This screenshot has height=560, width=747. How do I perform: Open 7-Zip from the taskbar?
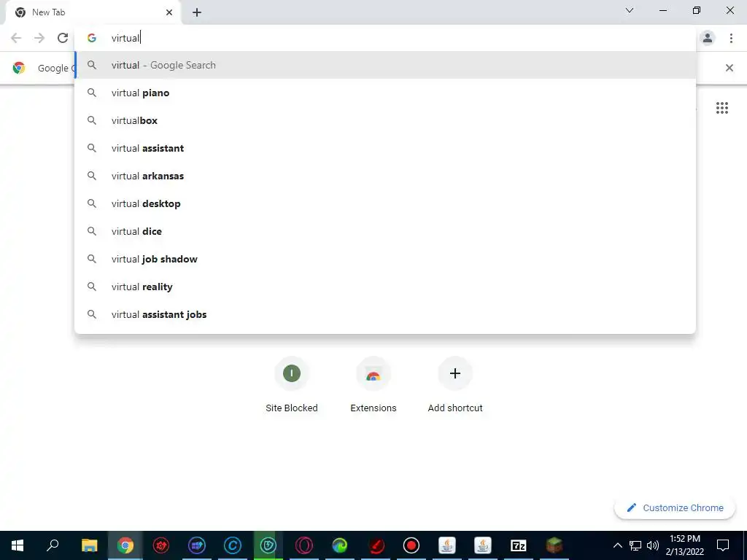(x=519, y=545)
